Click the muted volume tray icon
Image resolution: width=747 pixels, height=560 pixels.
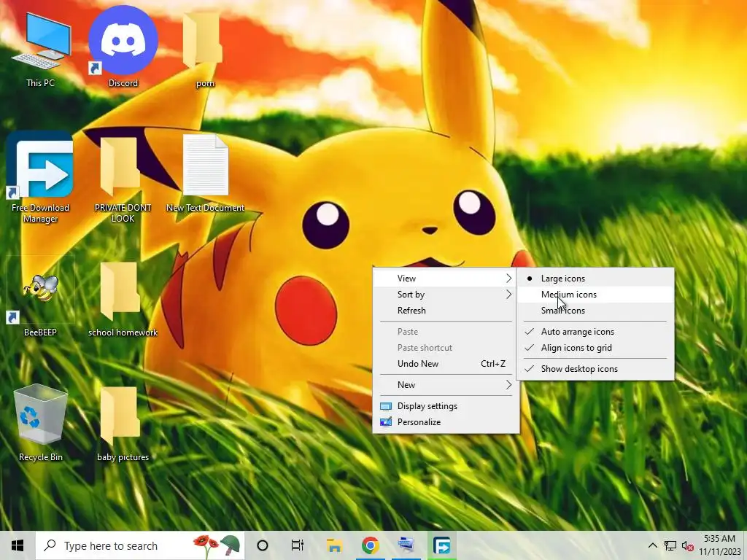click(x=687, y=545)
